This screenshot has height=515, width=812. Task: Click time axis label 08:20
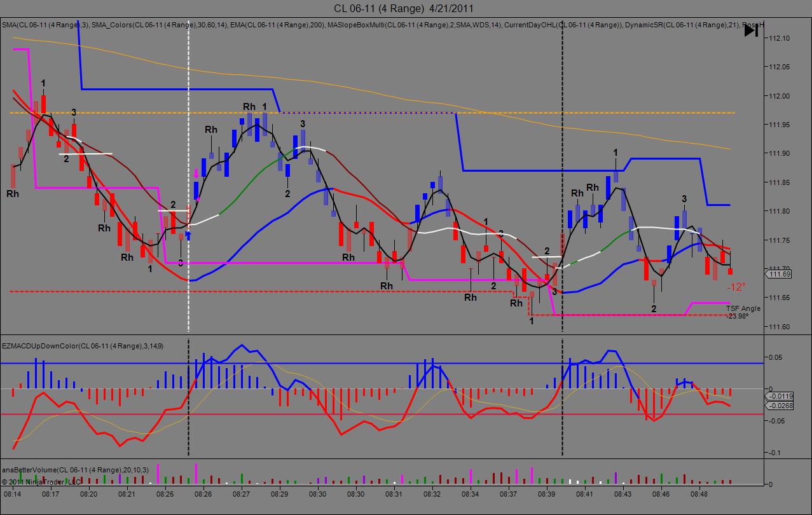click(89, 493)
